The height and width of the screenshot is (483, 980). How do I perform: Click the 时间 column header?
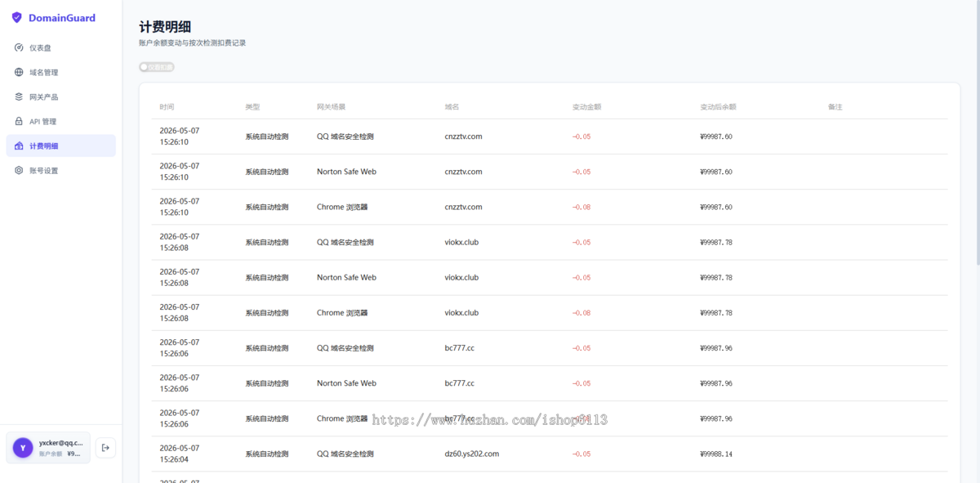click(167, 107)
